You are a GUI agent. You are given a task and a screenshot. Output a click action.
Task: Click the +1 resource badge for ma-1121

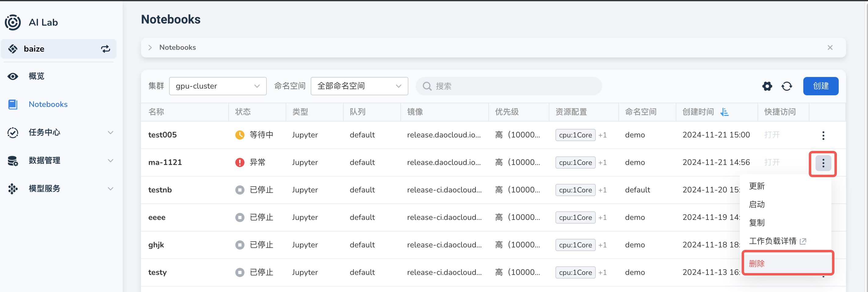[602, 162]
